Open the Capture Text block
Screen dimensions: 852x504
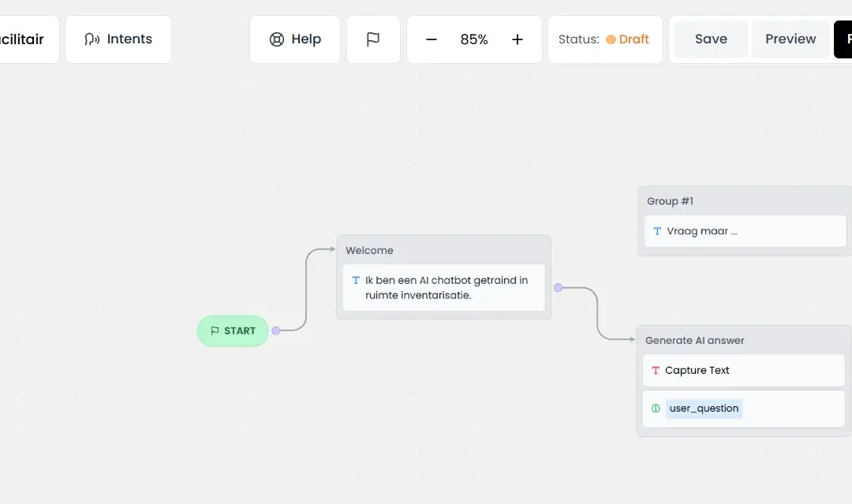(743, 371)
